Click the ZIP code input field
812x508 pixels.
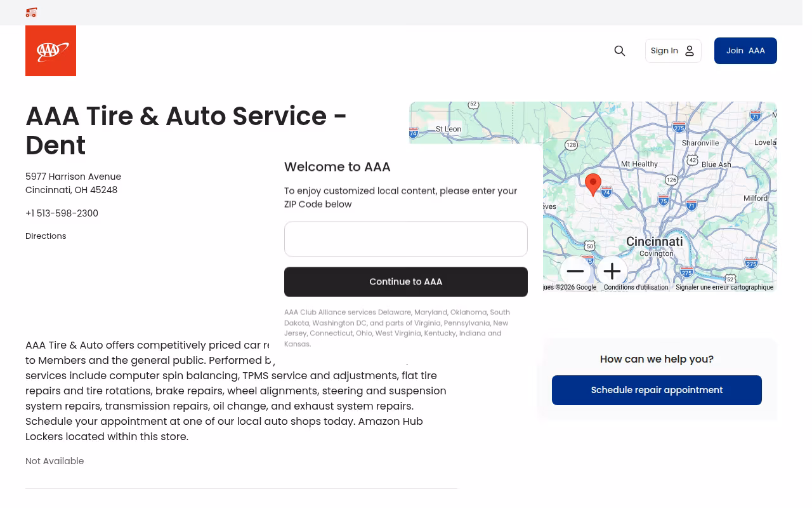[x=406, y=239]
